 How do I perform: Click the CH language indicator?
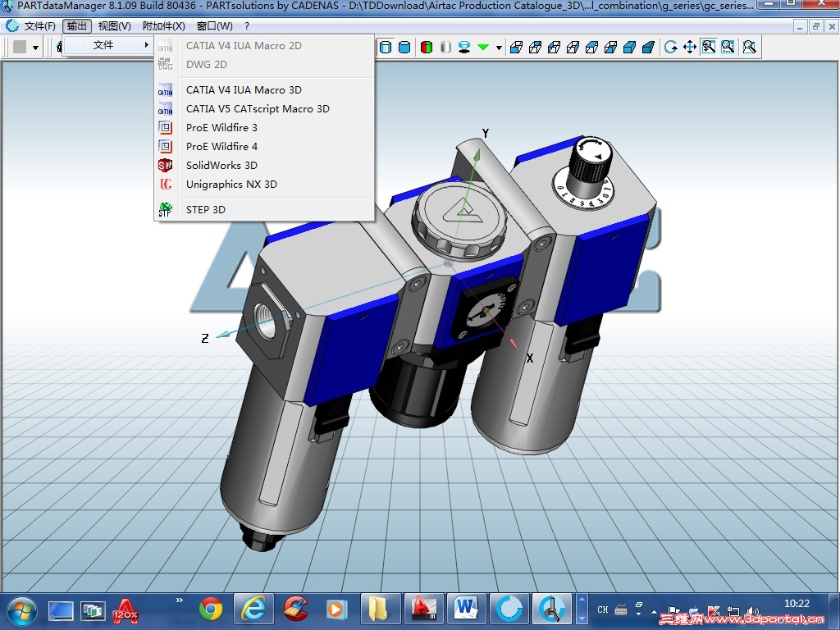[603, 609]
